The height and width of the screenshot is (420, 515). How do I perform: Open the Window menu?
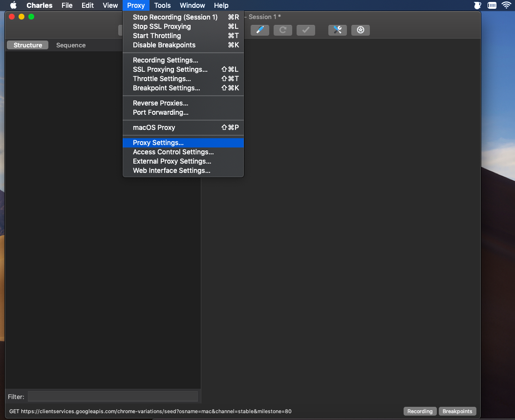click(192, 5)
